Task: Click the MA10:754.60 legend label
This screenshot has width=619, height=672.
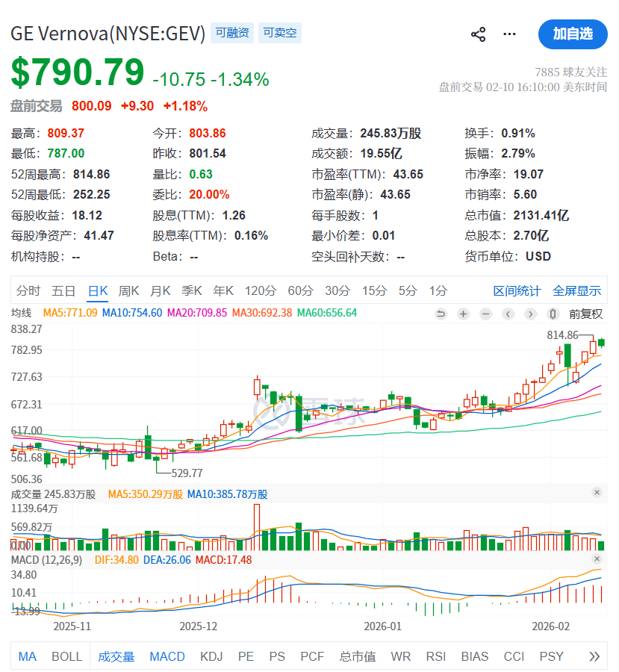Action: (x=132, y=313)
